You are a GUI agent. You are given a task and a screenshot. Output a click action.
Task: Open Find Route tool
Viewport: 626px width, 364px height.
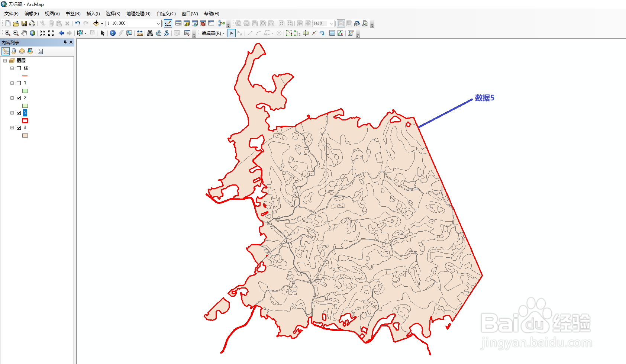point(158,33)
